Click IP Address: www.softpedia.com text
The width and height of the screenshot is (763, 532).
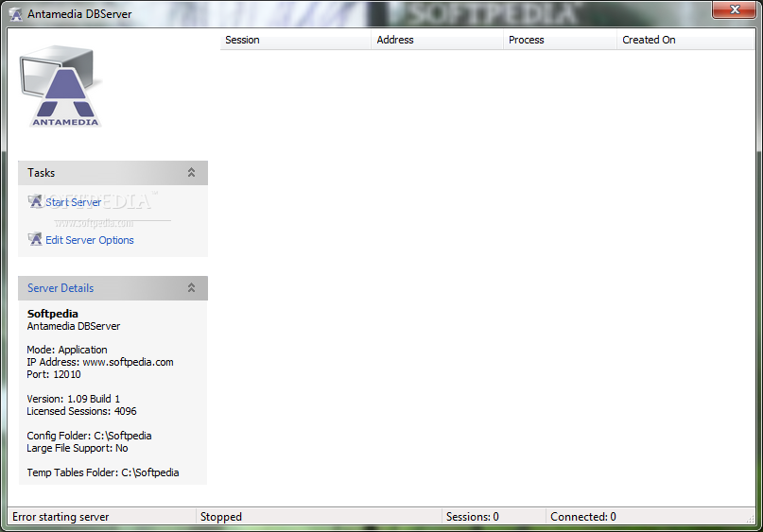(100, 362)
